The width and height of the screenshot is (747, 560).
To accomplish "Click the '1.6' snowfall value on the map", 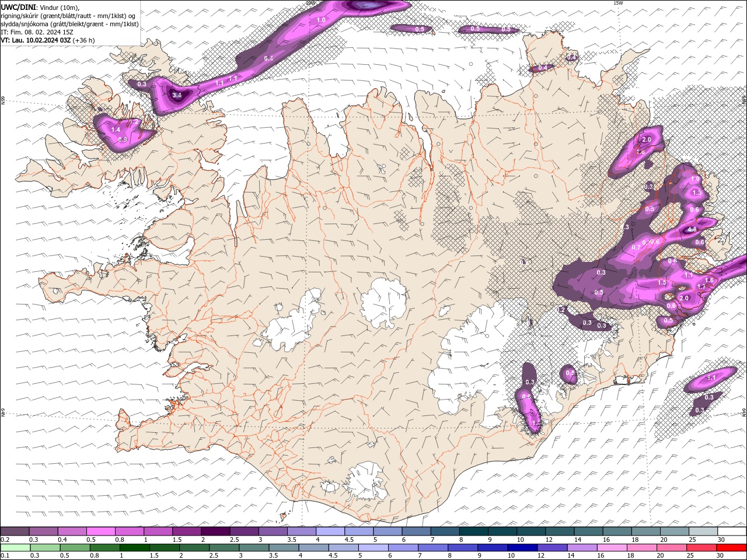I will tap(710, 281).
